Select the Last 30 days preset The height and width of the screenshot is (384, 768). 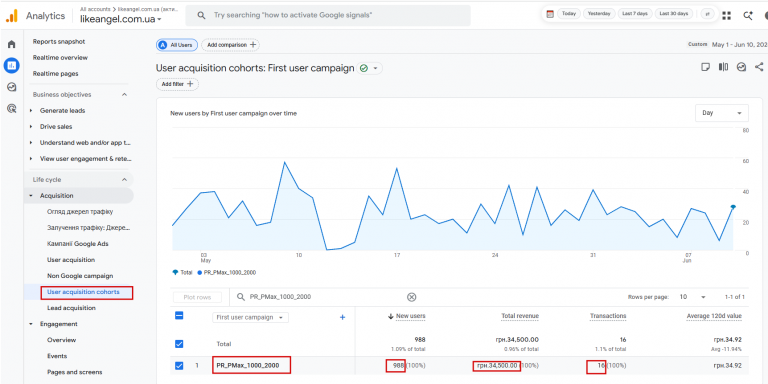click(673, 14)
